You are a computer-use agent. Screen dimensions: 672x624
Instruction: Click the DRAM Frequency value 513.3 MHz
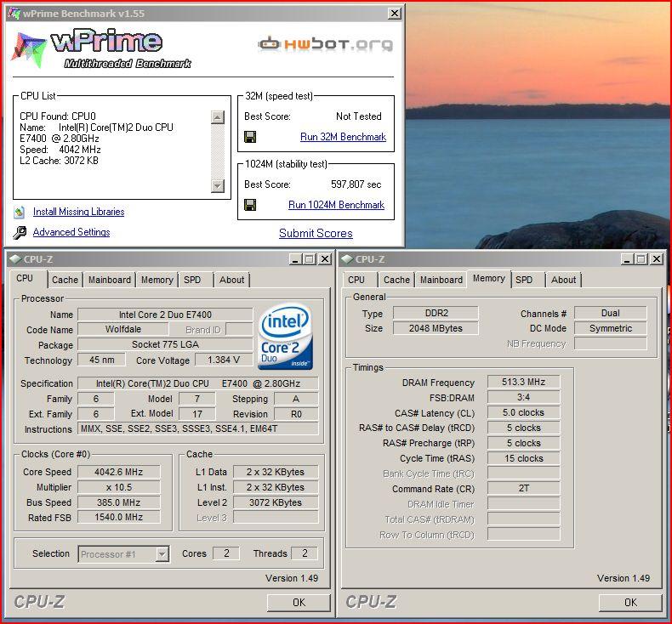tap(524, 382)
